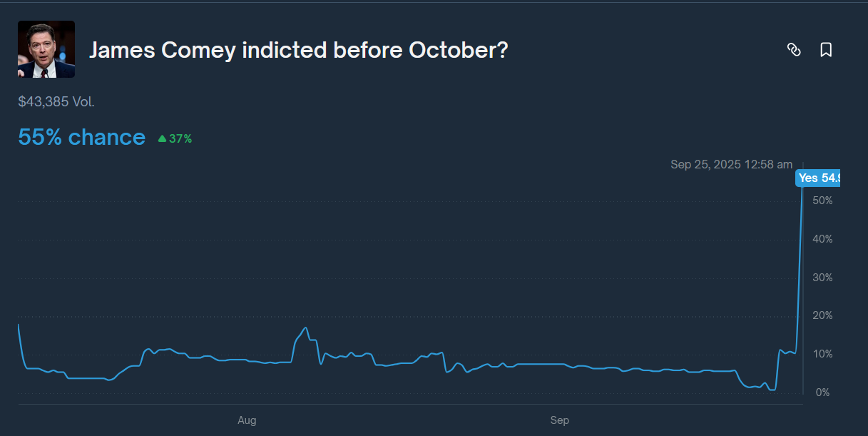Image resolution: width=868 pixels, height=436 pixels.
Task: Click the 30% y-axis label
Action: (822, 278)
